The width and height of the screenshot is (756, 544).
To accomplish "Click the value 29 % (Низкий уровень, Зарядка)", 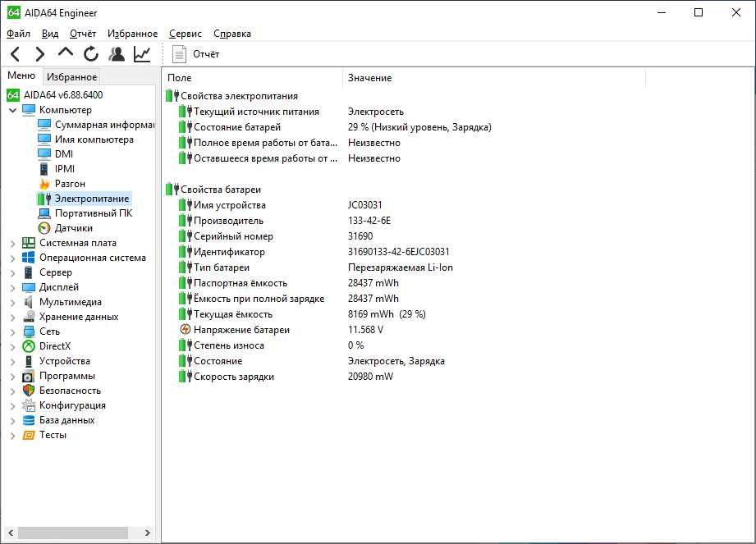I will [x=419, y=127].
